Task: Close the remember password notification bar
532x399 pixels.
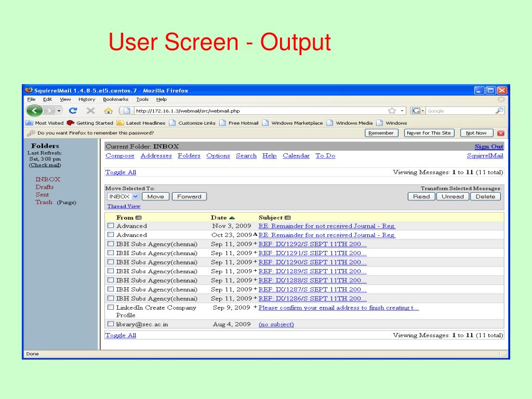Action: pyautogui.click(x=501, y=134)
